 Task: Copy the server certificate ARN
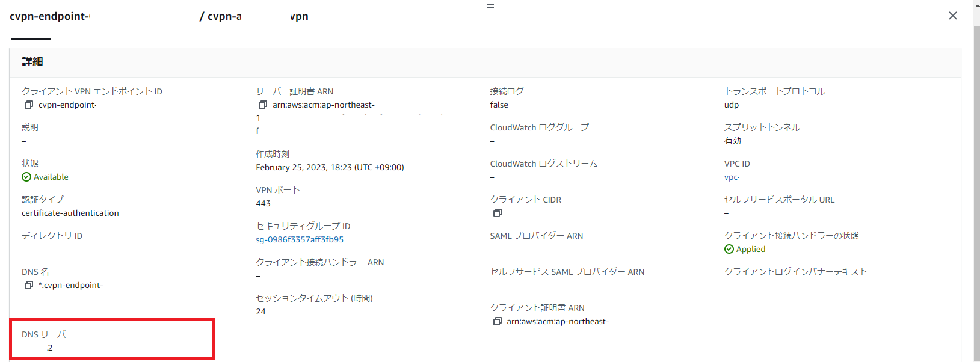262,105
